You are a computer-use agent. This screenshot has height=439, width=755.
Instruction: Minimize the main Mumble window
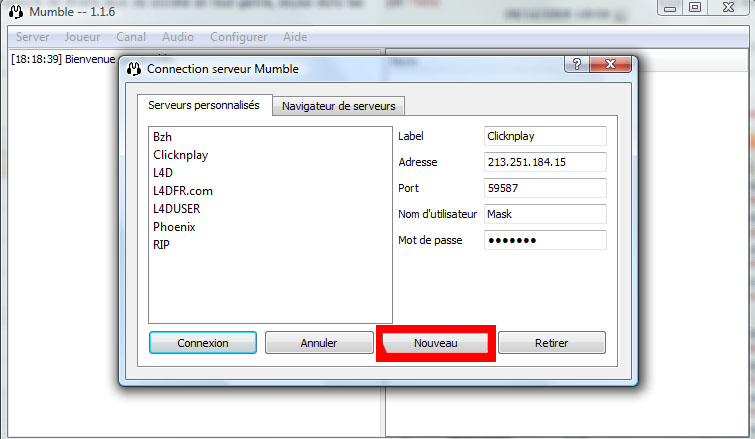tap(670, 8)
